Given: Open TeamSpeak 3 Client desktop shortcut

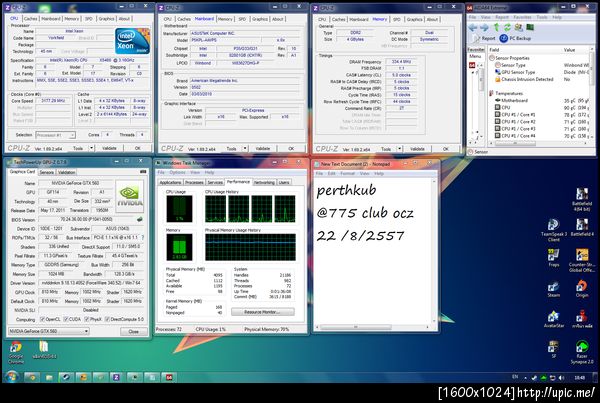Looking at the screenshot, I should [553, 230].
